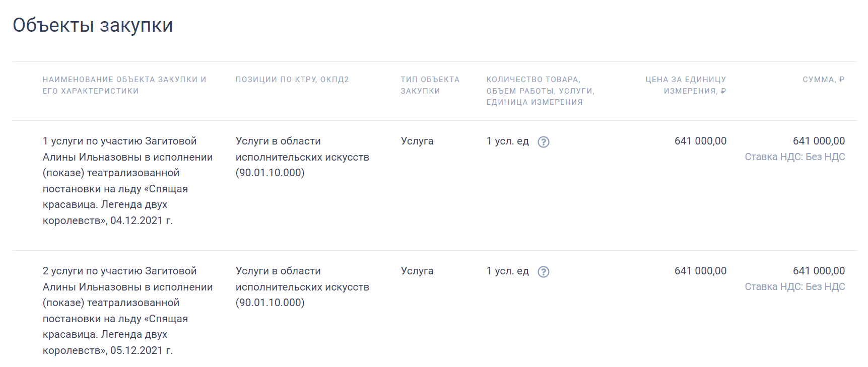This screenshot has height=367, width=868.
Task: Click help icon beside first row quantity
Action: (543, 142)
